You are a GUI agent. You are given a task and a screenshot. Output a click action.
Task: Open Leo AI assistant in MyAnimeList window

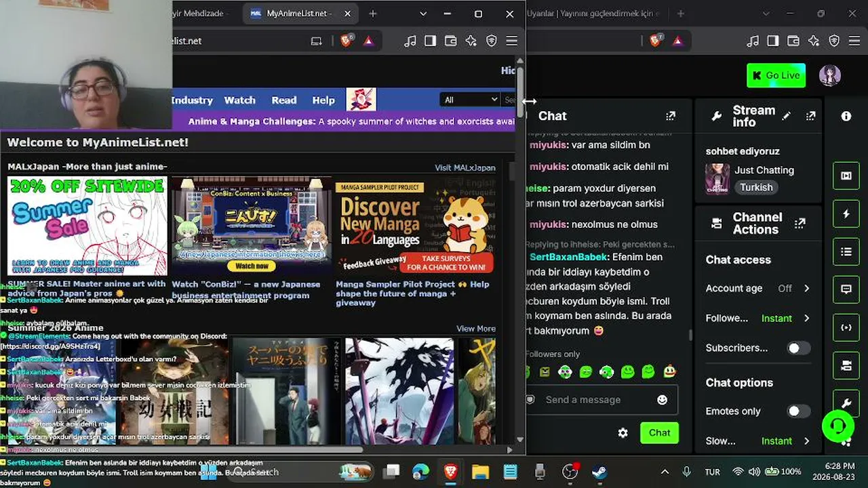471,41
